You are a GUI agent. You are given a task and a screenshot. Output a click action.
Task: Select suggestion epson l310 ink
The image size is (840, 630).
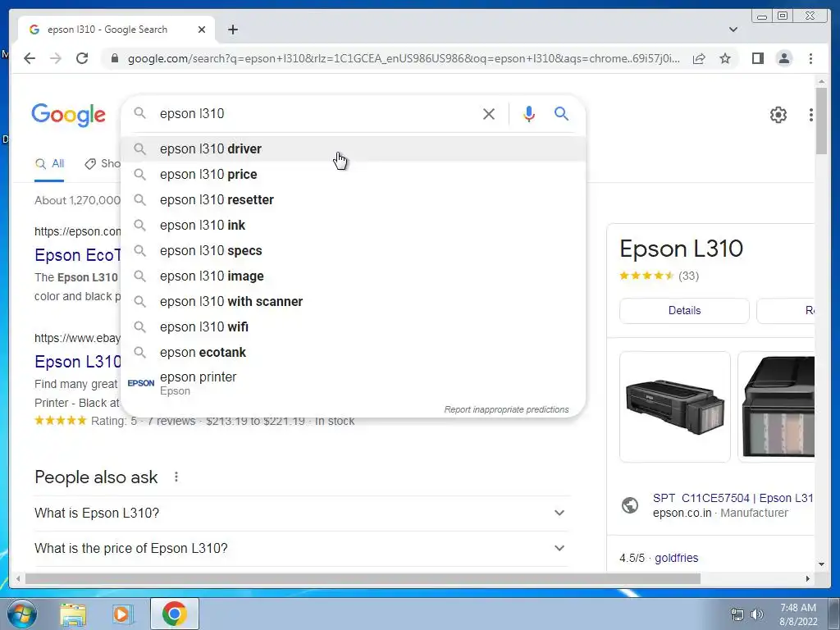coord(354,226)
